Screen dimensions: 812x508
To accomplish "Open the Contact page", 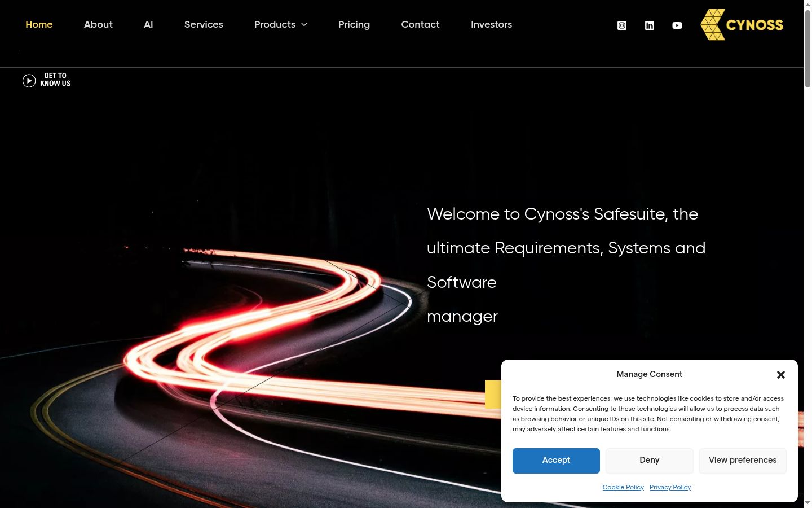I will tap(420, 24).
